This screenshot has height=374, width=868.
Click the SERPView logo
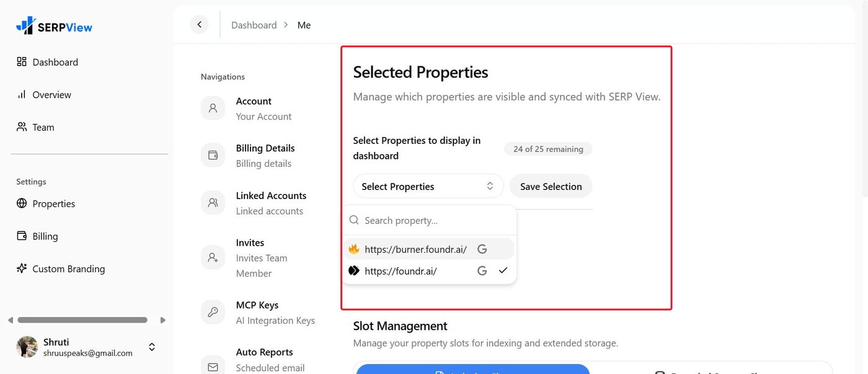click(54, 26)
